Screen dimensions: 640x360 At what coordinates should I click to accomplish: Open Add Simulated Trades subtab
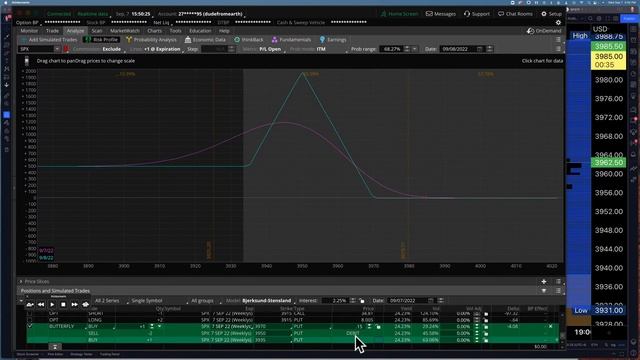tap(49, 40)
